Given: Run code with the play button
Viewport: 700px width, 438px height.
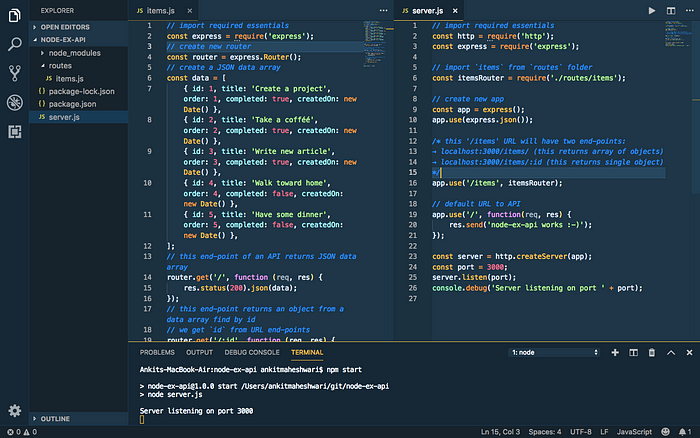Looking at the screenshot, I should (652, 10).
